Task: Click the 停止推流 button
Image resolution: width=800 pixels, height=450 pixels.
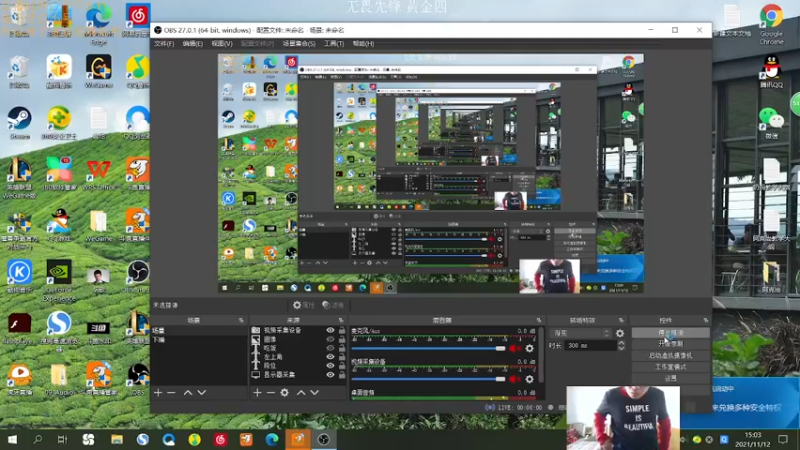Action: point(670,333)
